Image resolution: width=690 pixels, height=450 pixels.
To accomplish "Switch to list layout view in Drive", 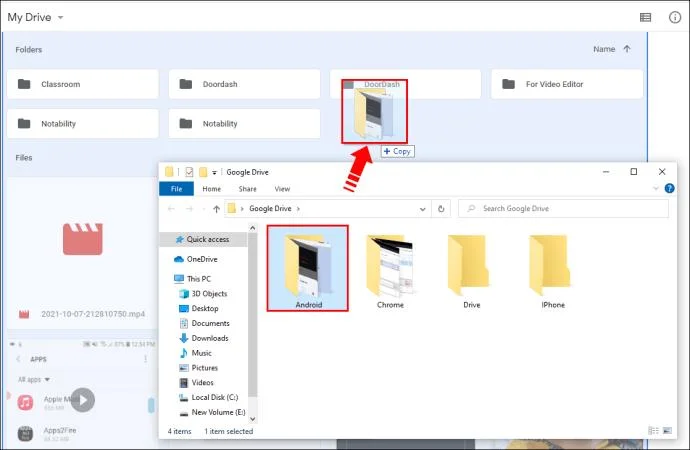I will 645,18.
